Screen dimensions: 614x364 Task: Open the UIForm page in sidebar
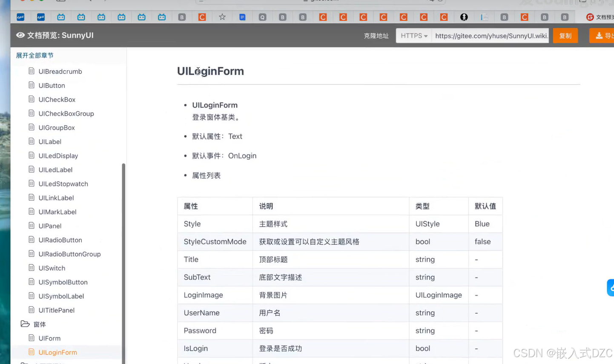[49, 338]
